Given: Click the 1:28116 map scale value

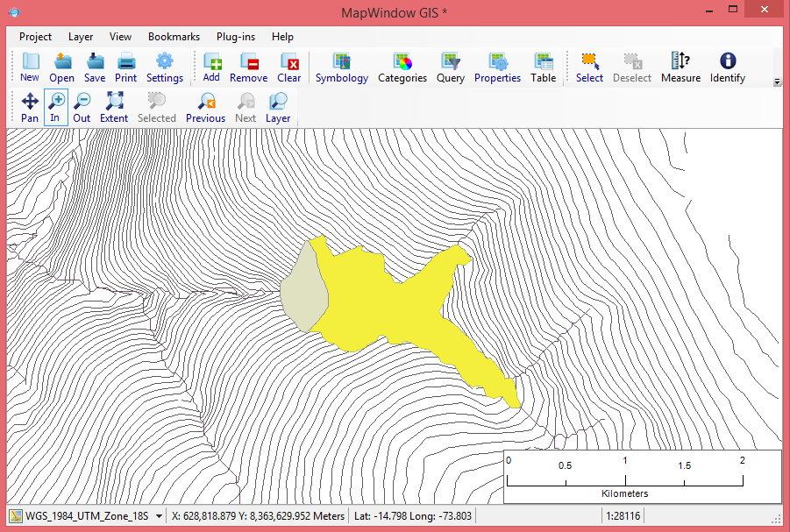Looking at the screenshot, I should coord(623,516).
